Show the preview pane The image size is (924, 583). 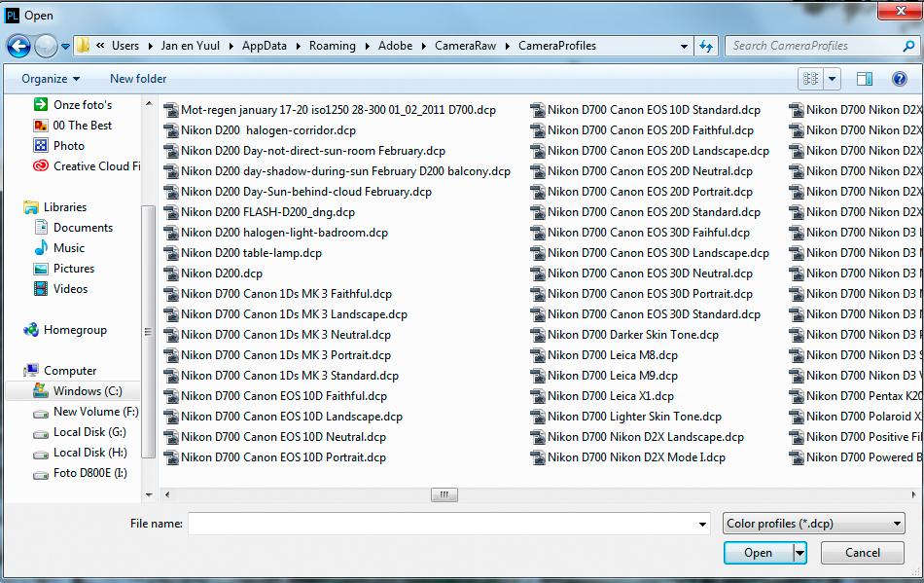pos(865,79)
